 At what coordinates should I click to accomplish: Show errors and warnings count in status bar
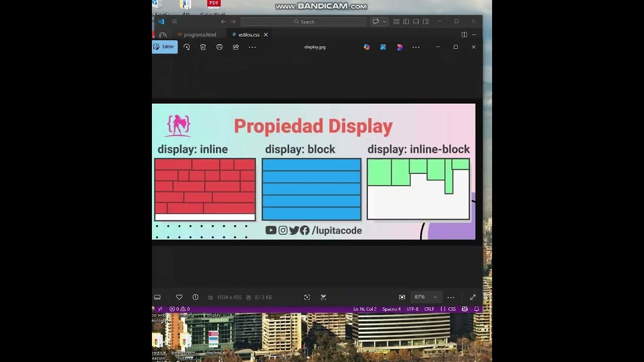click(x=180, y=309)
